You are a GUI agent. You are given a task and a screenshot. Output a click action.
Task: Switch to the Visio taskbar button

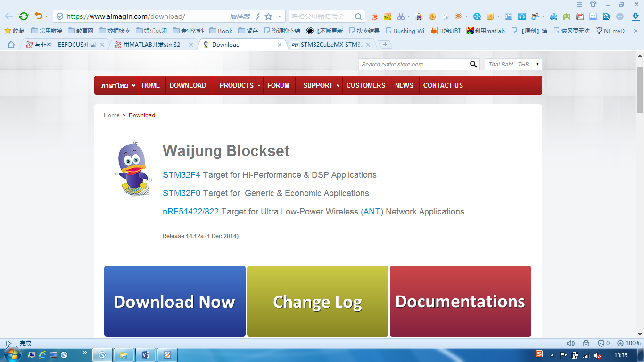coord(145,355)
